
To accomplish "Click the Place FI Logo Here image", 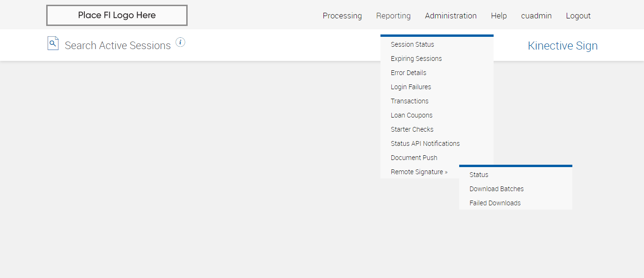I will (117, 15).
